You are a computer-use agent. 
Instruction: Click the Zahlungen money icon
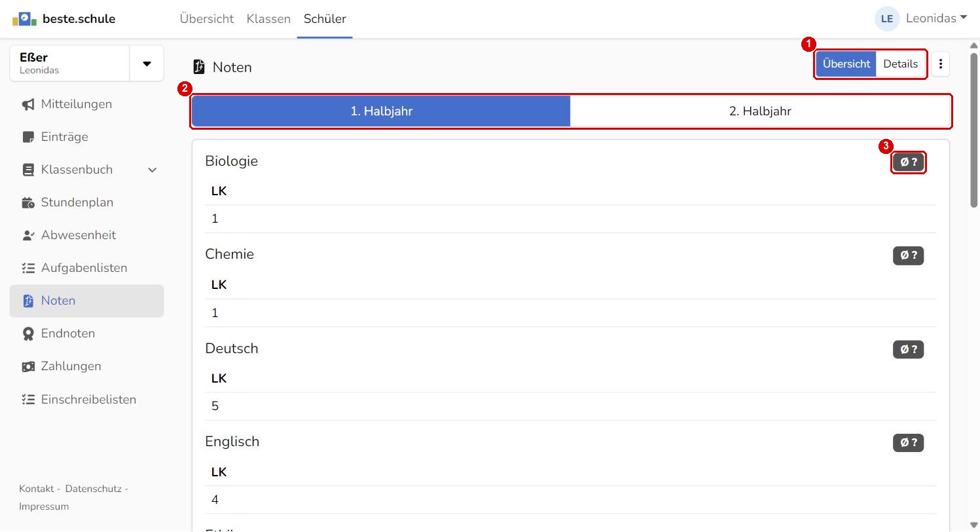[28, 367]
